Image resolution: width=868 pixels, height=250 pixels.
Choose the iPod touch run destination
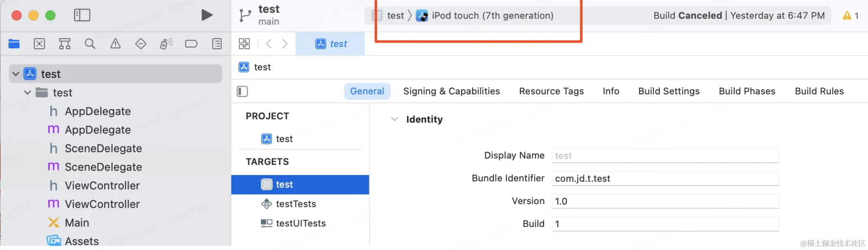tap(492, 16)
